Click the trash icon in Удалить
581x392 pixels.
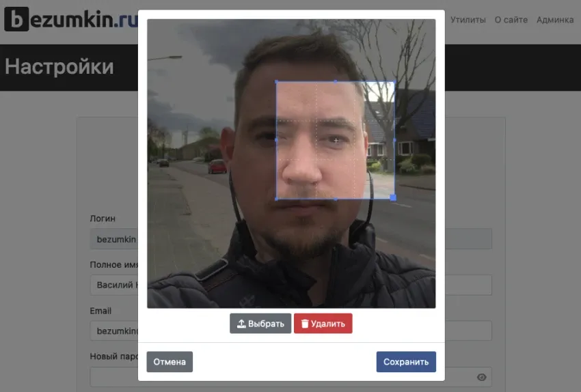[305, 324]
